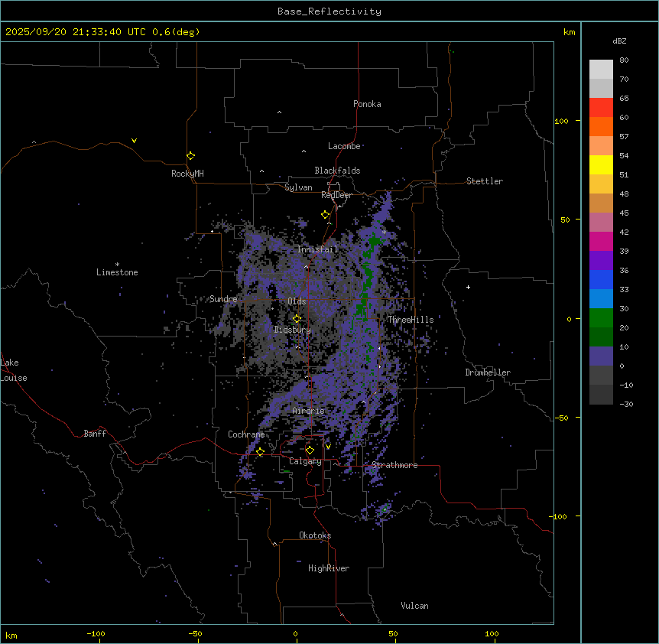The width and height of the screenshot is (659, 644).
Task: Click the yellow diamond marker beneath the Cochrane label
Action: [x=260, y=452]
